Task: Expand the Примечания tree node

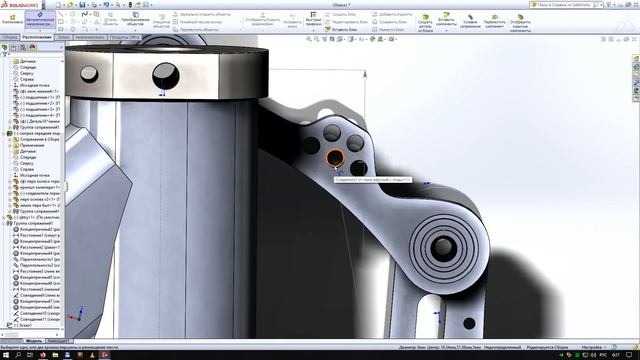Action: (10, 145)
